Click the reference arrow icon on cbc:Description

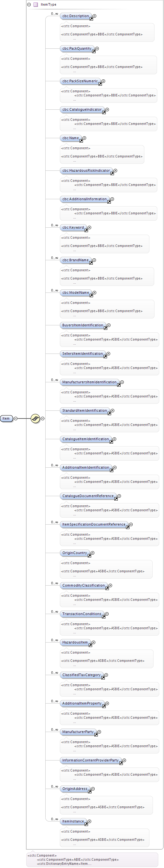(91, 19)
